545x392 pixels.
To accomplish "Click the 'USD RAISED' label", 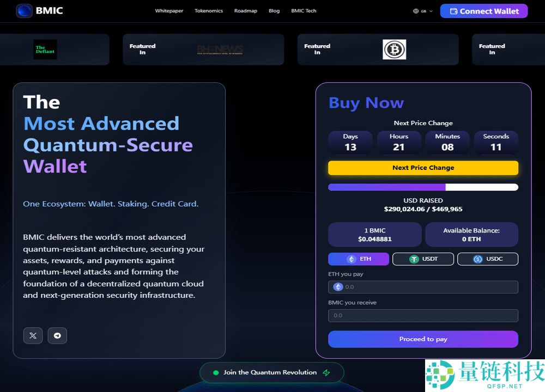I will point(423,200).
